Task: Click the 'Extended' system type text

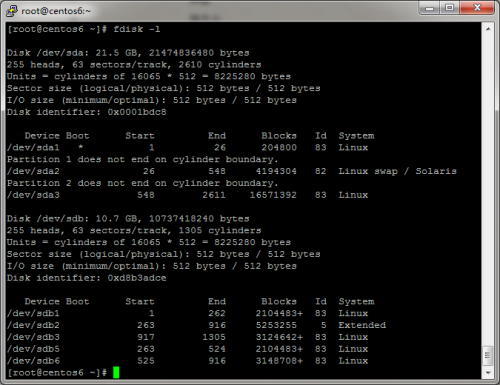Action: (x=362, y=325)
